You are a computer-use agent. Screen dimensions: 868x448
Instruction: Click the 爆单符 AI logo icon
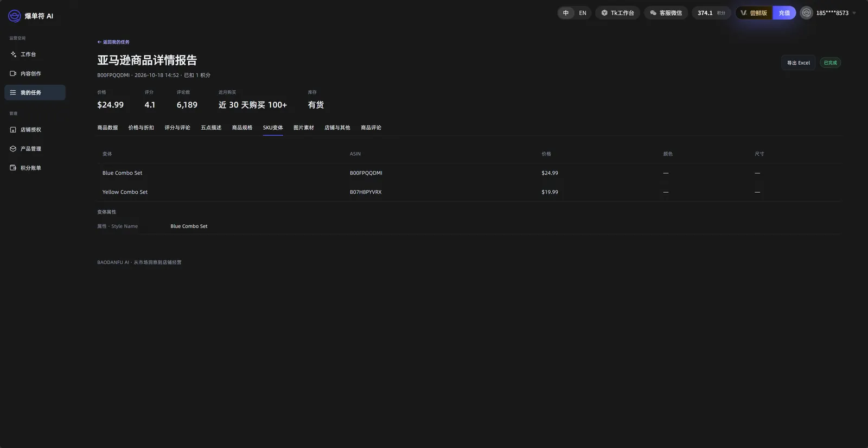(x=15, y=16)
